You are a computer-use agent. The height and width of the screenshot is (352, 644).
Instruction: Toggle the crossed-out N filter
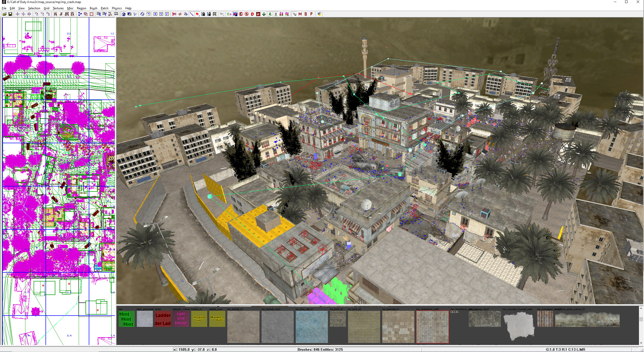[x=258, y=14]
